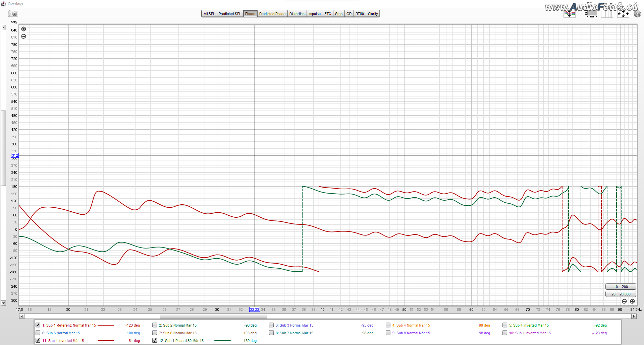Click 61 deg value of trace 11

point(134,341)
